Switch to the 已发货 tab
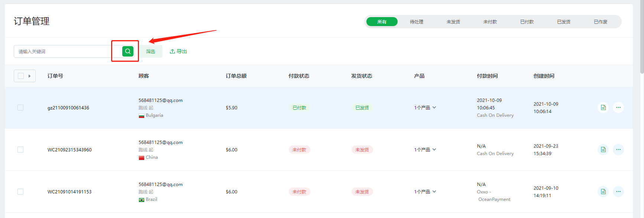644x218 pixels. coord(563,22)
